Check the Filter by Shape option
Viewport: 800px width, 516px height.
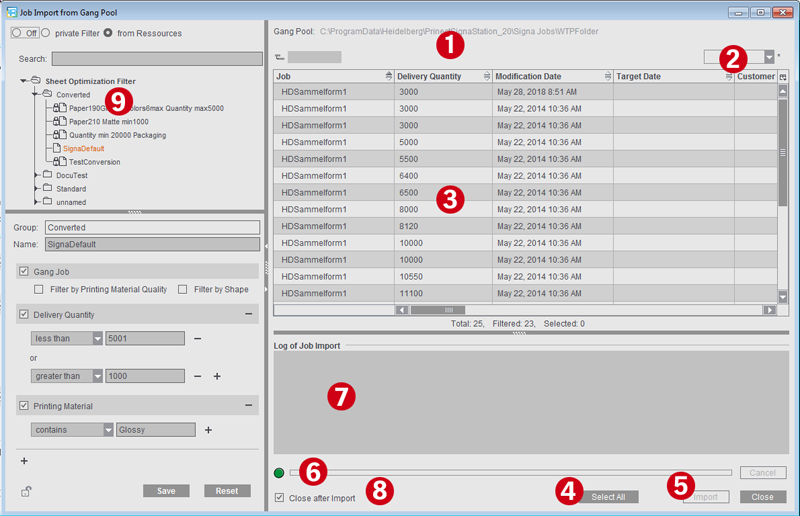coord(183,290)
